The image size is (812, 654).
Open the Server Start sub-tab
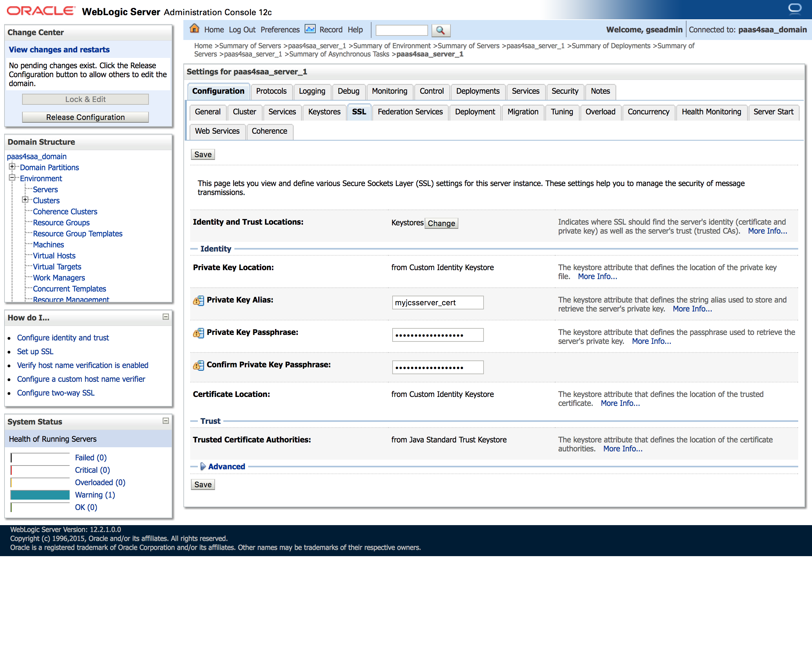(773, 112)
